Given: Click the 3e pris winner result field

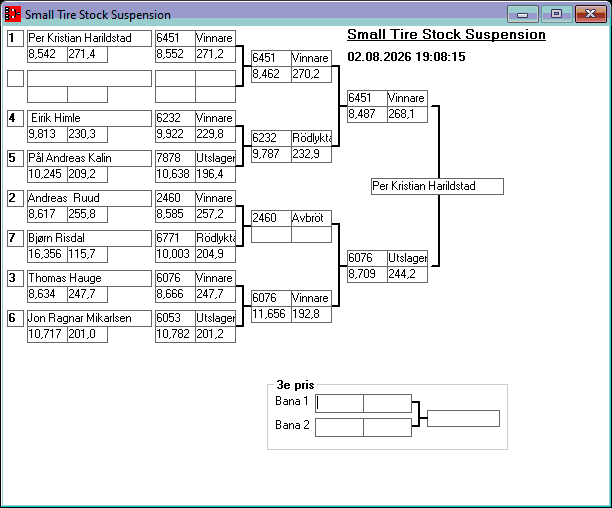Looking at the screenshot, I should pyautogui.click(x=463, y=418).
